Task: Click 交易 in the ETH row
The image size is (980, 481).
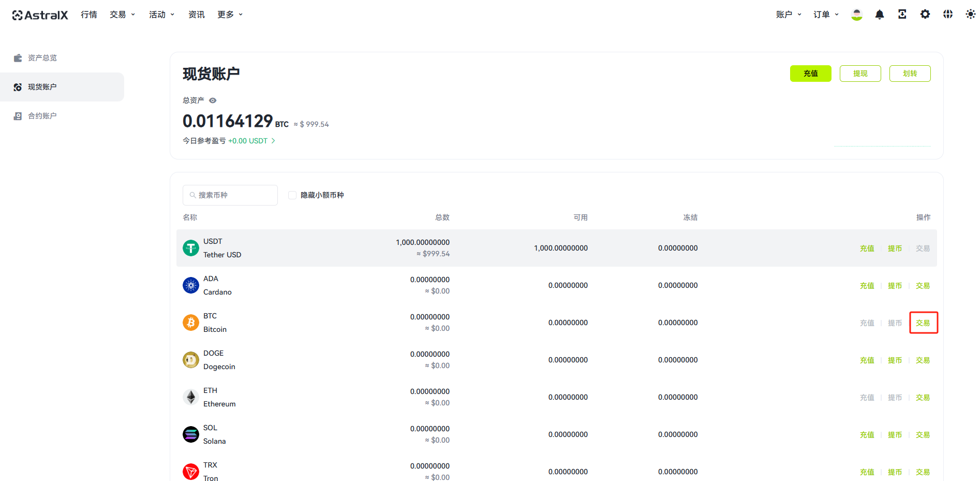Action: 923,398
